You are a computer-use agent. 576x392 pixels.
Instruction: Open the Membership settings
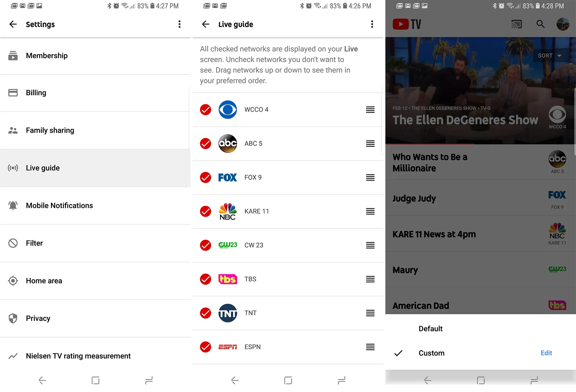coord(47,55)
